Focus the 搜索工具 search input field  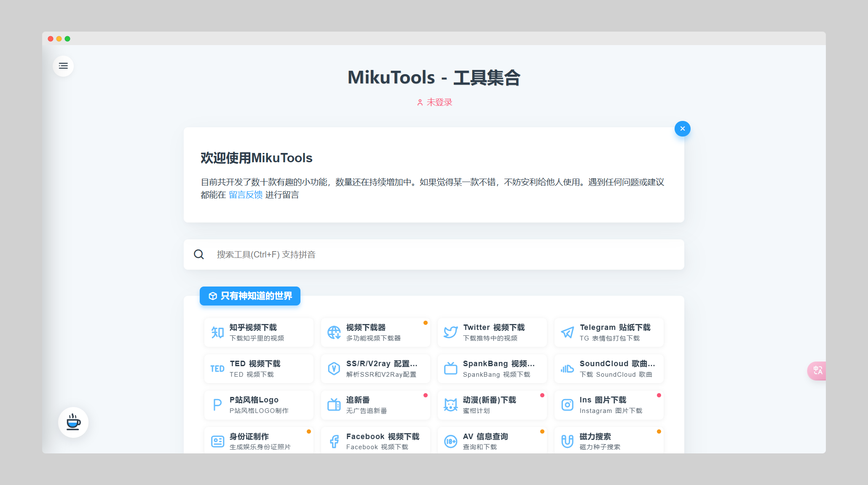point(434,255)
